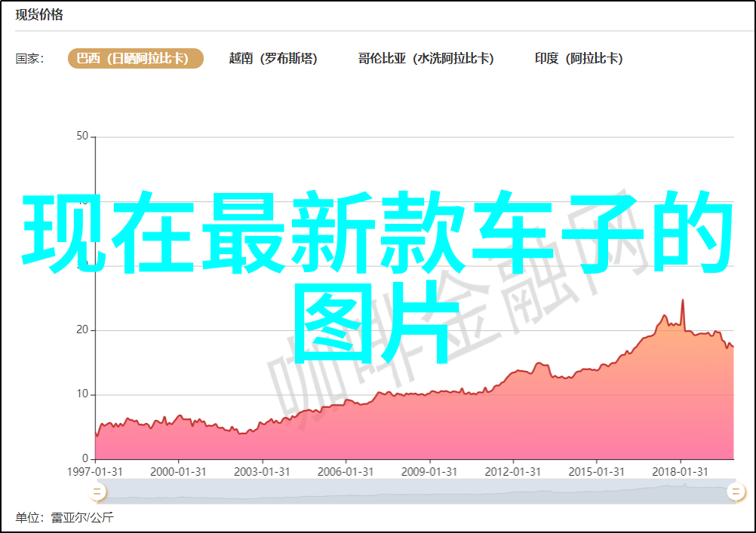This screenshot has width=756, height=533.
Task: Click the 2012-01-31 axis label
Action: pos(512,471)
